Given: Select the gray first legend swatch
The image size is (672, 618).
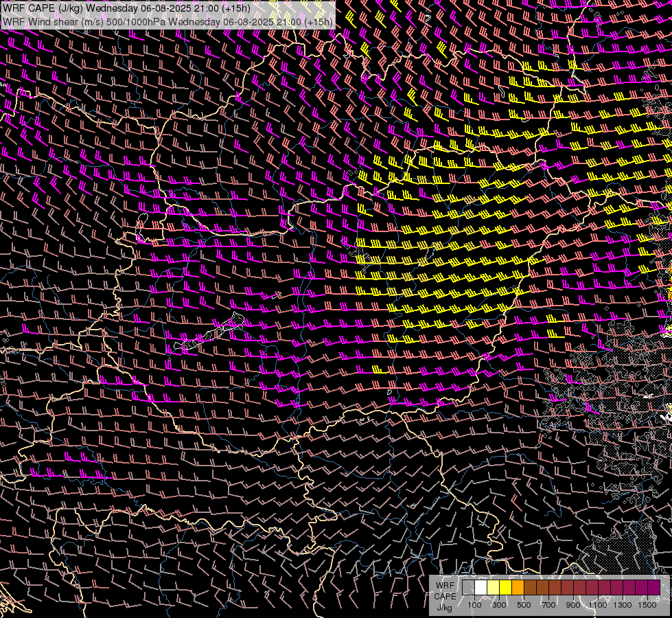Looking at the screenshot, I should coord(468,588).
